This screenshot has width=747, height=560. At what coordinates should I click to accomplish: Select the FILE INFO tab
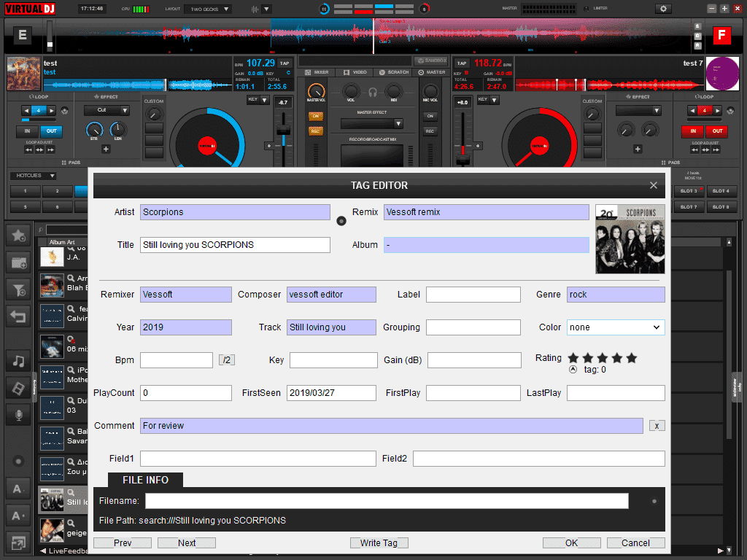(x=145, y=480)
